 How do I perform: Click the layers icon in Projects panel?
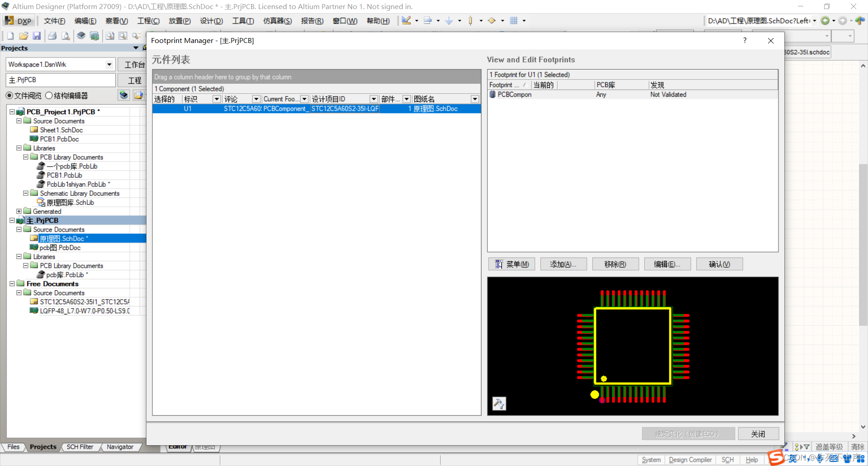click(124, 95)
